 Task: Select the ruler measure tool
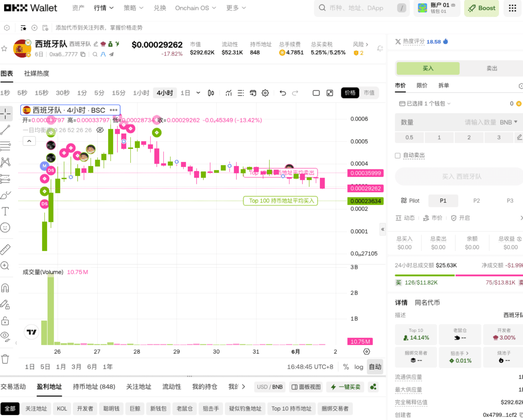click(5, 249)
